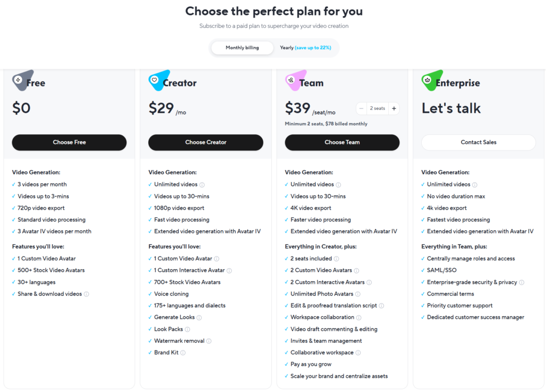This screenshot has height=392, width=546.
Task: Click the Enterprise plan crown icon
Action: click(x=428, y=80)
